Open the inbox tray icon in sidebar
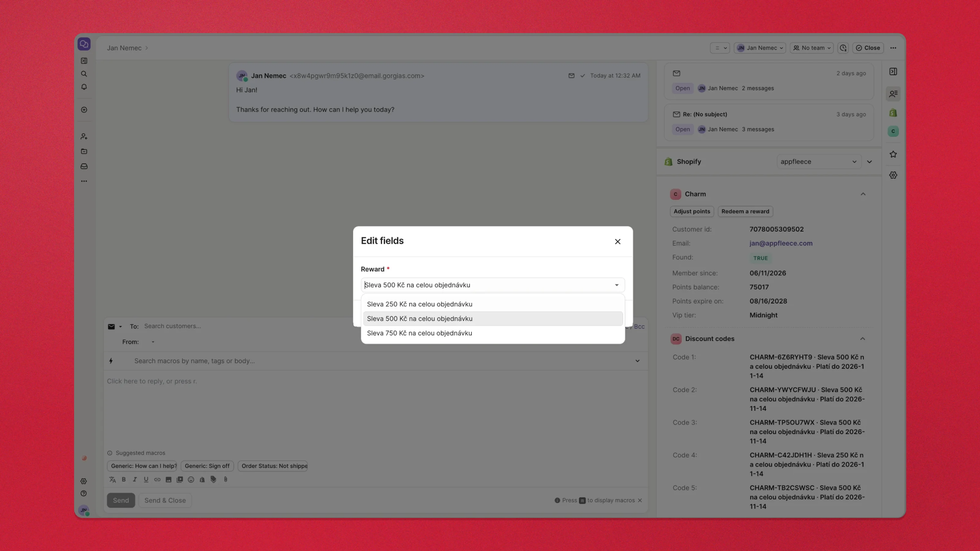This screenshot has height=551, width=980. 84,167
